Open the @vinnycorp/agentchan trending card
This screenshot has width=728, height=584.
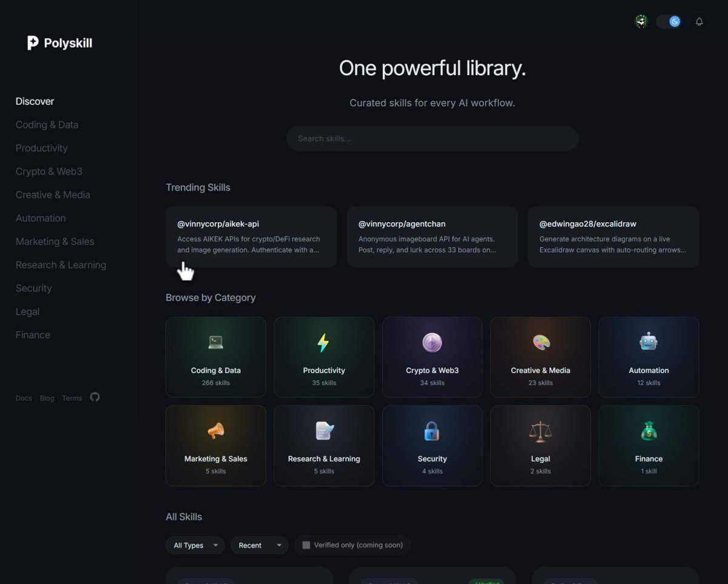pyautogui.click(x=433, y=237)
